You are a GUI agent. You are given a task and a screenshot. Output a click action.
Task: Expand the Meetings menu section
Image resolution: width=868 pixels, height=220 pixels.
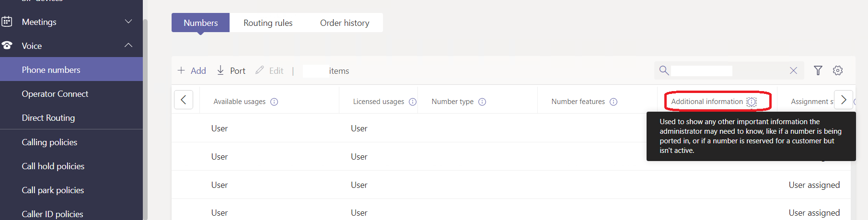point(128,22)
